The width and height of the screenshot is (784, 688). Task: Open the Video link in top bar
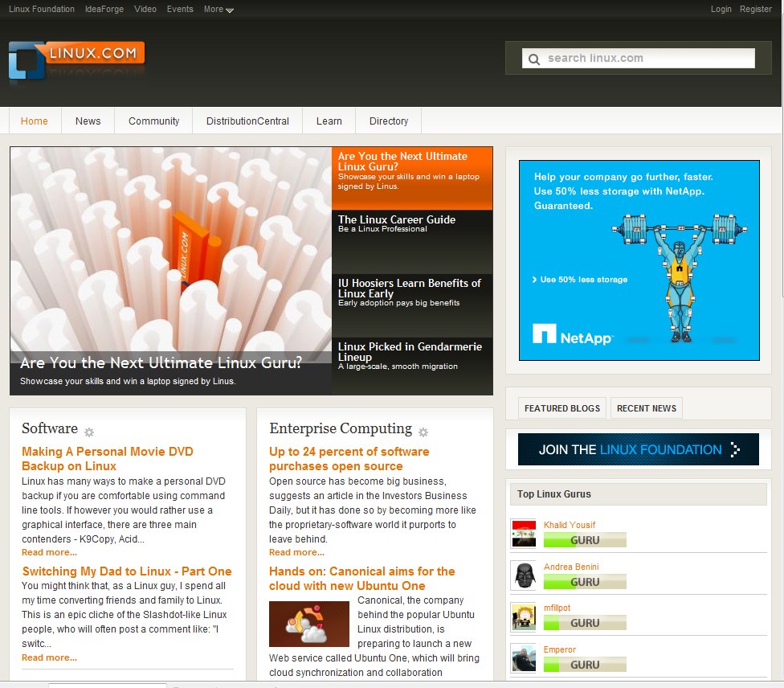[145, 9]
